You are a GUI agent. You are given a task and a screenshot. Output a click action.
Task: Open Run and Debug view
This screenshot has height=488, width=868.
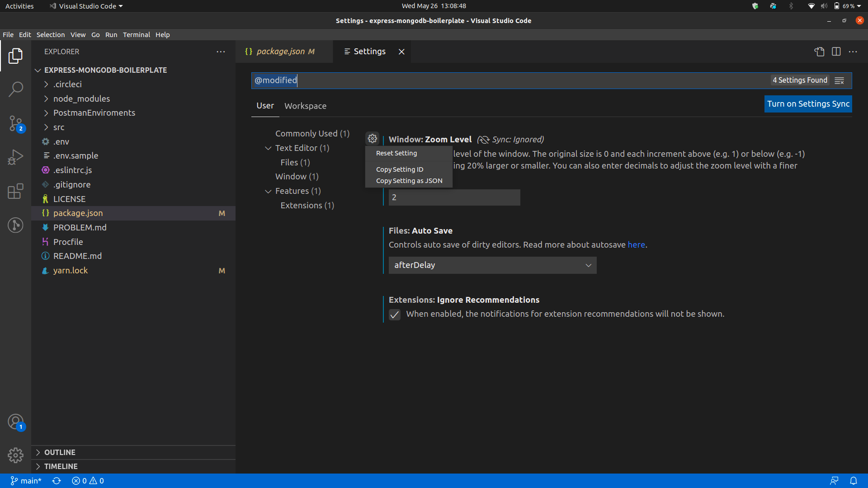(x=15, y=157)
